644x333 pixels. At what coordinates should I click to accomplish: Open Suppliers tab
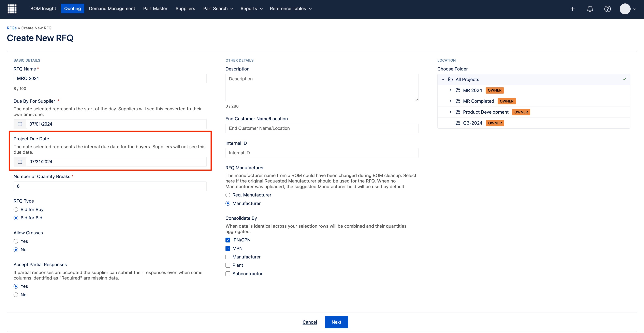[x=185, y=9]
